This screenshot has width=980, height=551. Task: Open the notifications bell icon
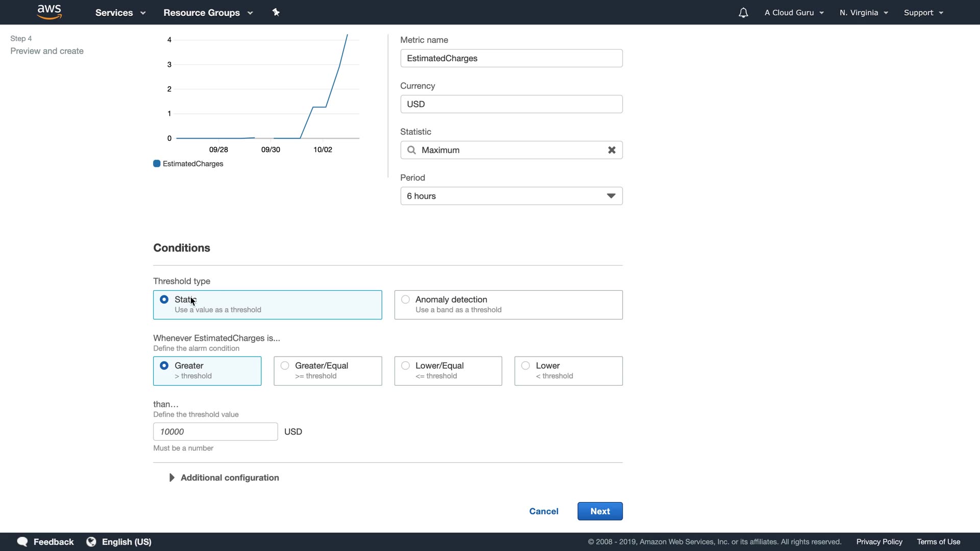(x=743, y=13)
